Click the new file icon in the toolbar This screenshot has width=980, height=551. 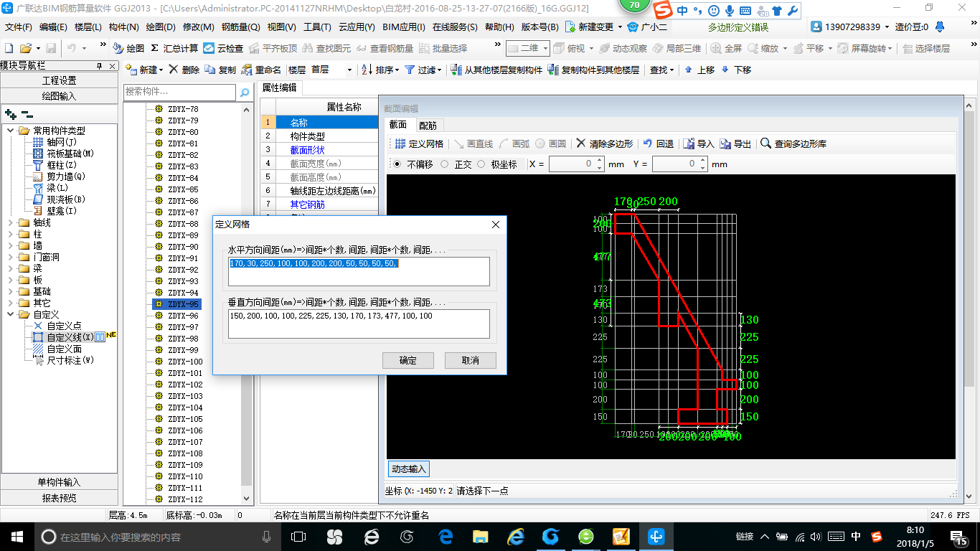coord(9,48)
